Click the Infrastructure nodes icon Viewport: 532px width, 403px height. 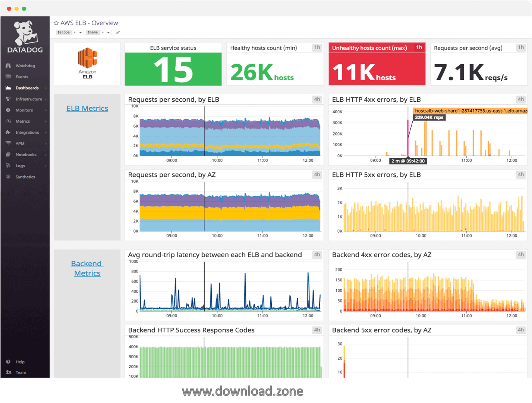[8, 99]
